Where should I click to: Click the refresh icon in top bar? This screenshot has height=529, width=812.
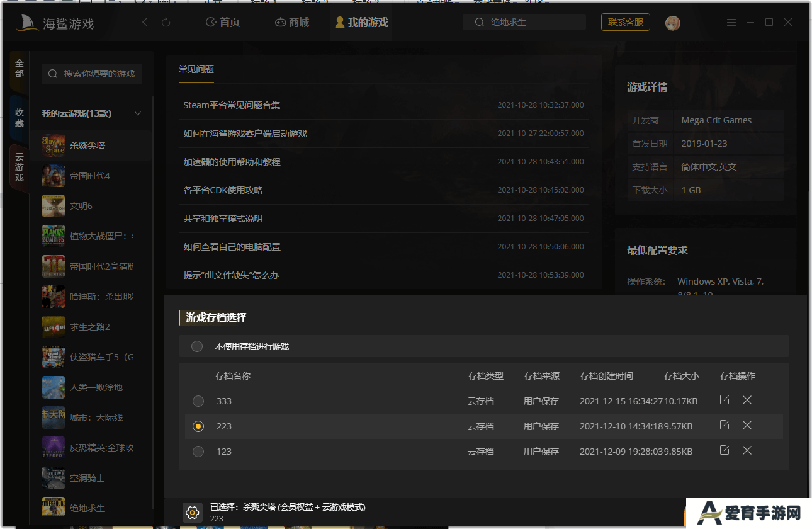click(166, 22)
